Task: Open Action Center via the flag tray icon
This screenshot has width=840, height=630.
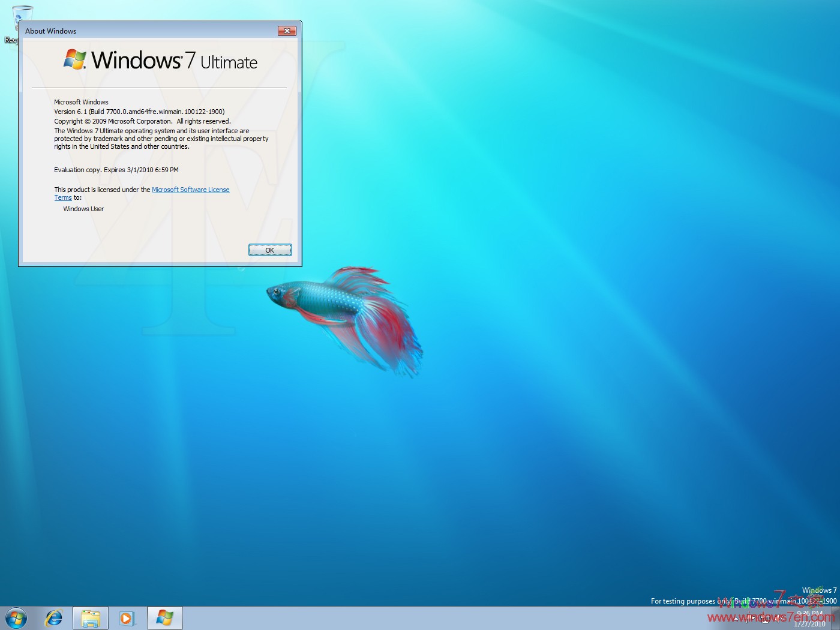Action: (750, 619)
